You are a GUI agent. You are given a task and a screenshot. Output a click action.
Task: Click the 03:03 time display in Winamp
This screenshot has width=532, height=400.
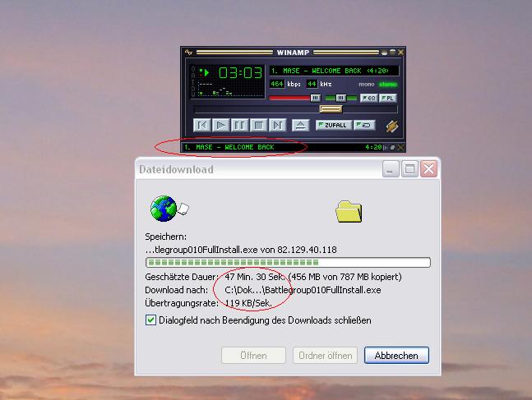click(x=240, y=72)
